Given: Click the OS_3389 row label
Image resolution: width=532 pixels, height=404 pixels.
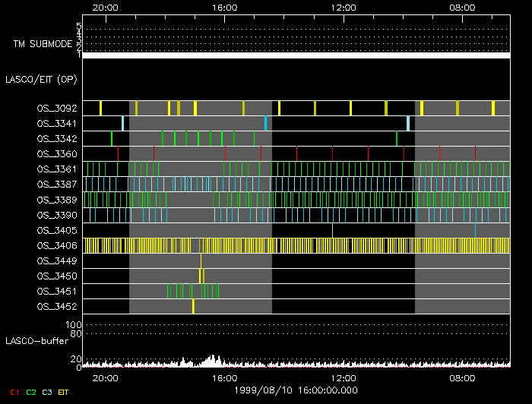Looking at the screenshot, I should (56, 200).
